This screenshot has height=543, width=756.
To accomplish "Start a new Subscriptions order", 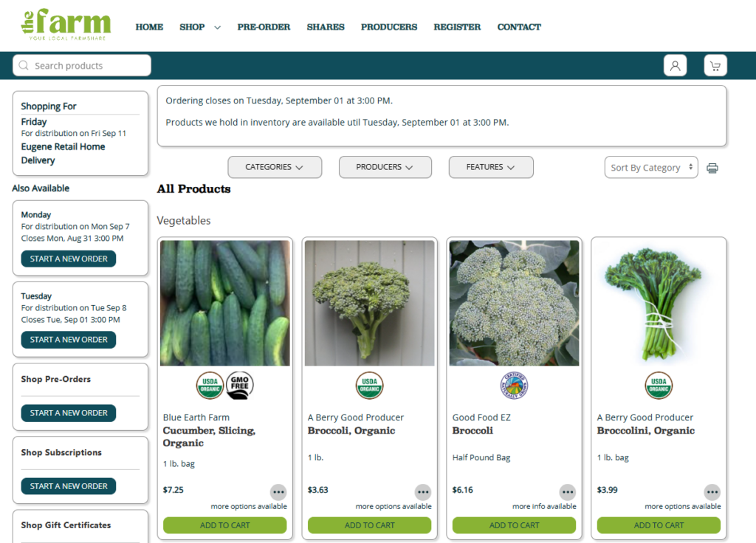I will [69, 486].
